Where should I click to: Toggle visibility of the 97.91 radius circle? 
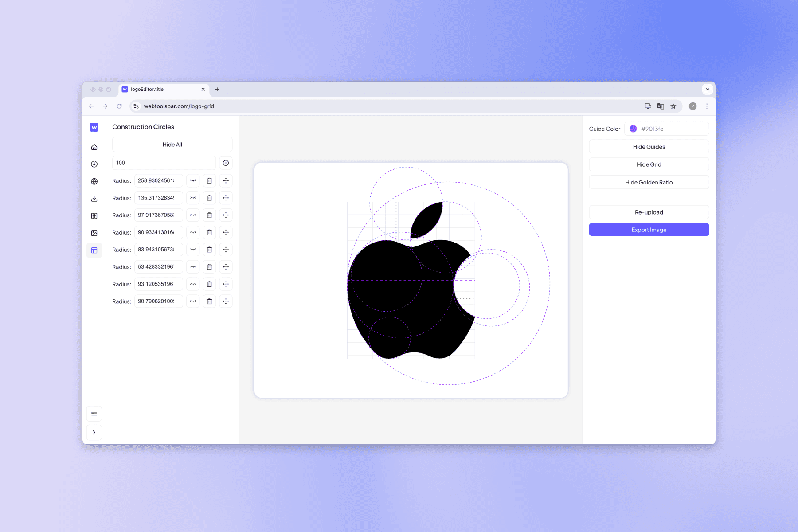(193, 215)
